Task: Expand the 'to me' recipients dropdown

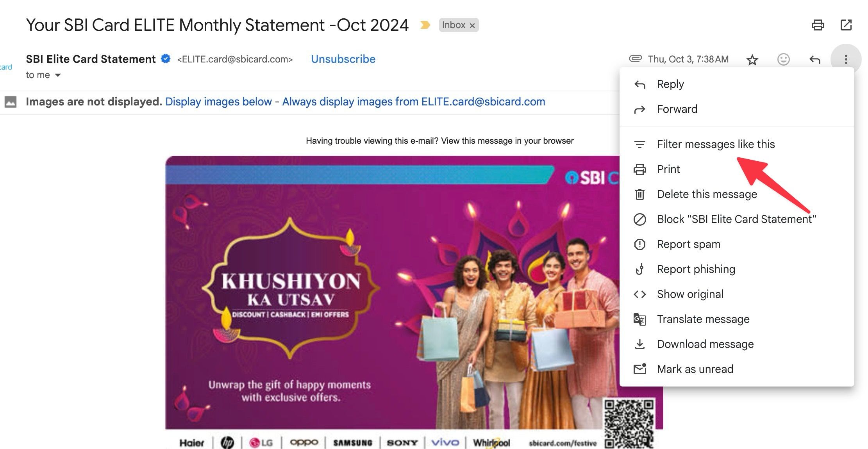Action: coord(58,75)
